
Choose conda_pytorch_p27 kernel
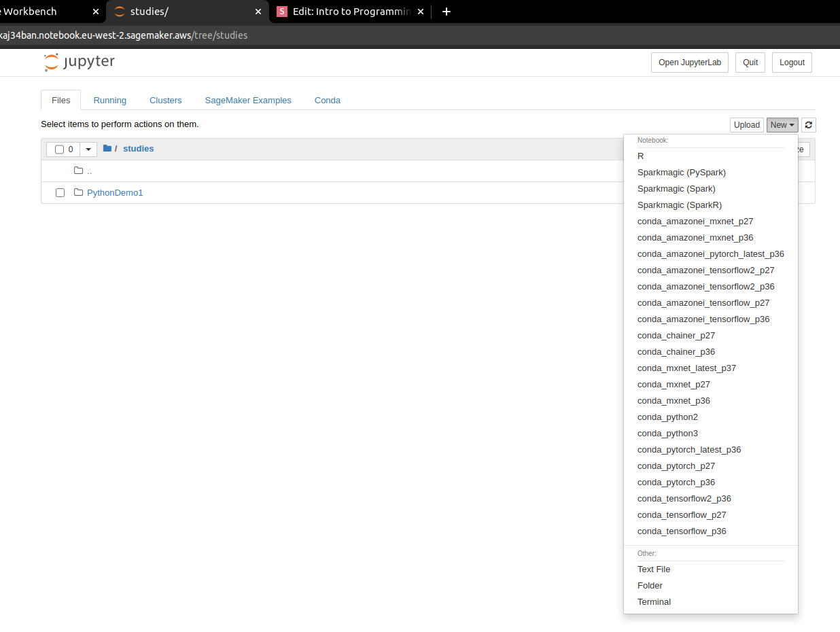711,466
